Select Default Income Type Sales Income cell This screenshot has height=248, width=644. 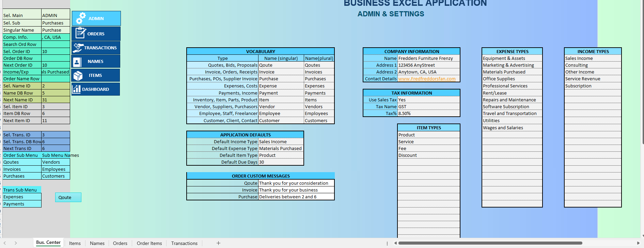pos(281,142)
